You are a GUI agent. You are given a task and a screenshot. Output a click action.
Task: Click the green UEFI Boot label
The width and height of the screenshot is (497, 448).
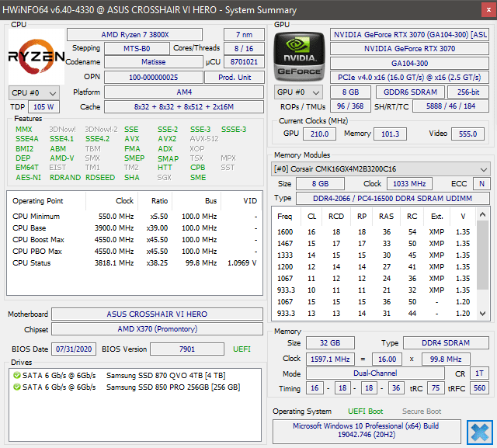tap(366, 412)
